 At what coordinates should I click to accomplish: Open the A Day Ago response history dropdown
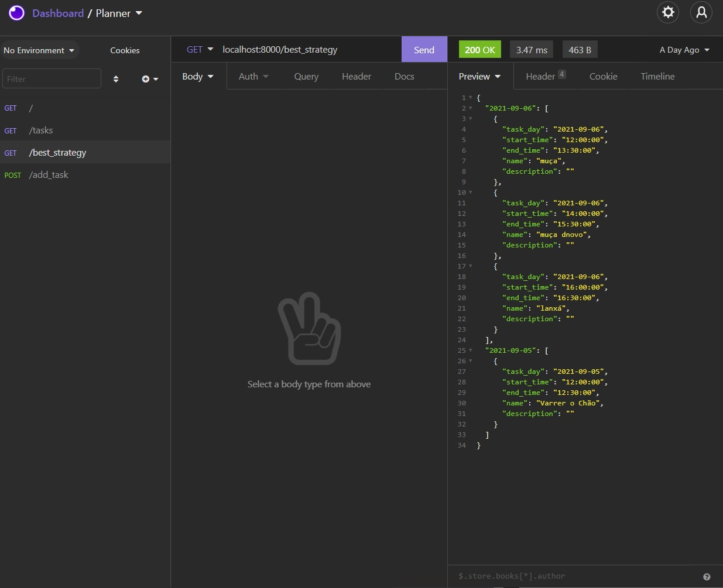pos(683,50)
